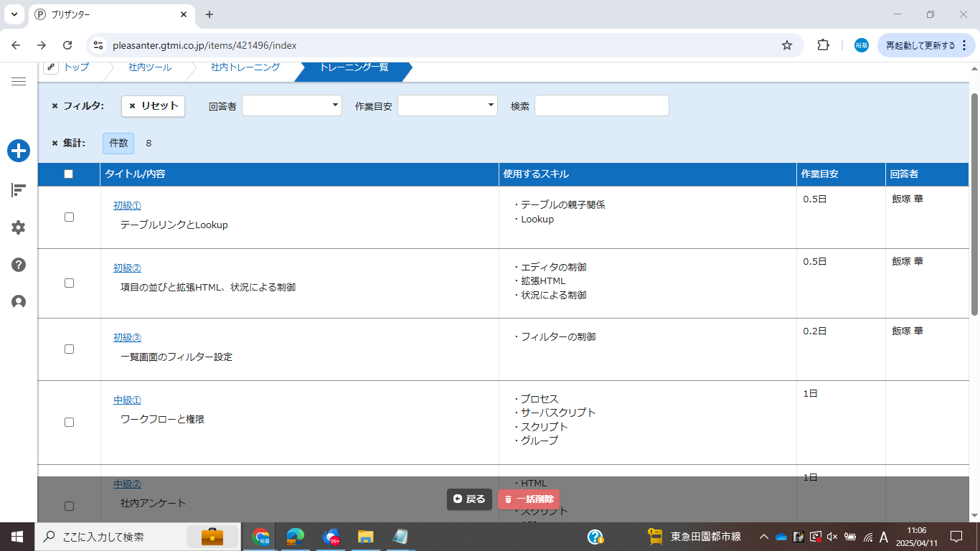Viewport: 980px width, 551px height.
Task: Open the hamburger navigation menu
Action: 19,82
